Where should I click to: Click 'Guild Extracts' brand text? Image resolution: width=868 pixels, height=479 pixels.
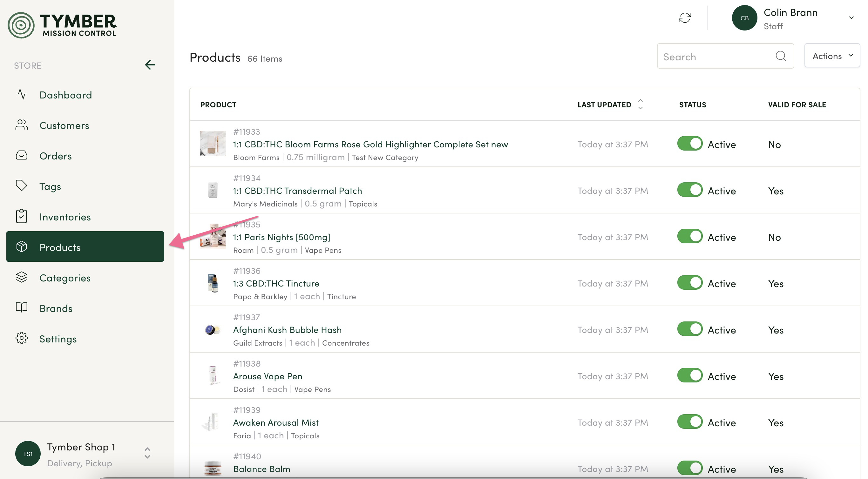coord(257,343)
